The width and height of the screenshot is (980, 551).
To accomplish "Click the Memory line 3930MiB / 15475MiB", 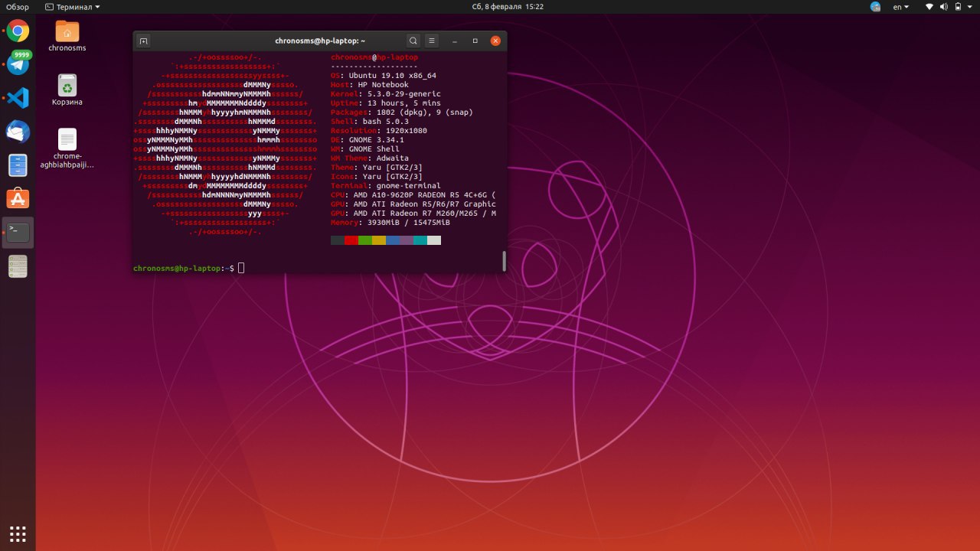I will tap(390, 223).
